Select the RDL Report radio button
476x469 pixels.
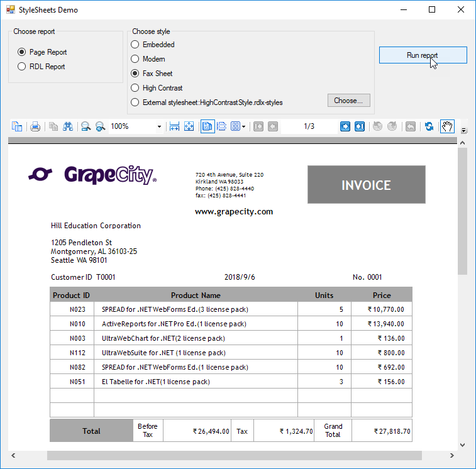pos(21,67)
